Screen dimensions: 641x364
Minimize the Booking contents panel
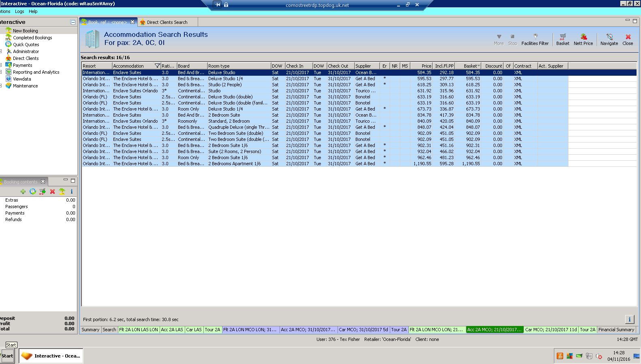(x=66, y=180)
